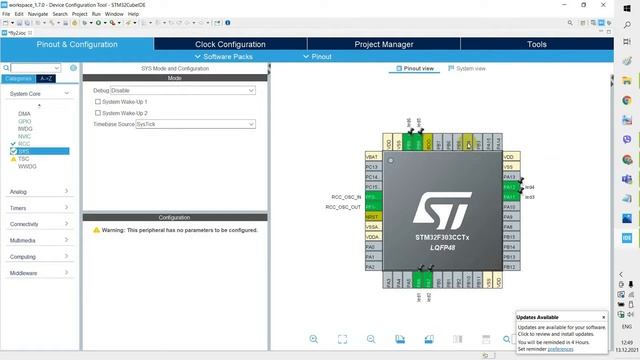
Task: Click the search magnifier icon beside categories search box
Action: tap(6, 68)
